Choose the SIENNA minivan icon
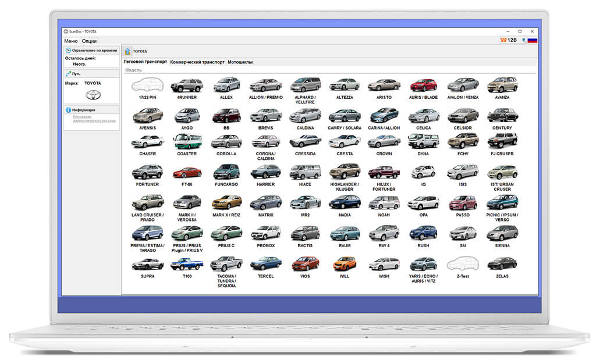Viewport: 596px width, 364px height. pyautogui.click(x=502, y=233)
